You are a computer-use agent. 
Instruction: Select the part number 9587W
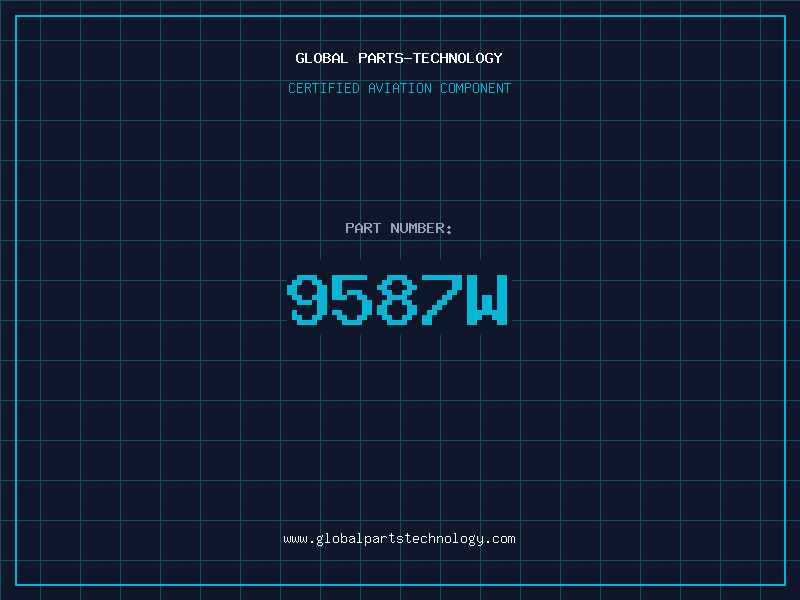[397, 299]
